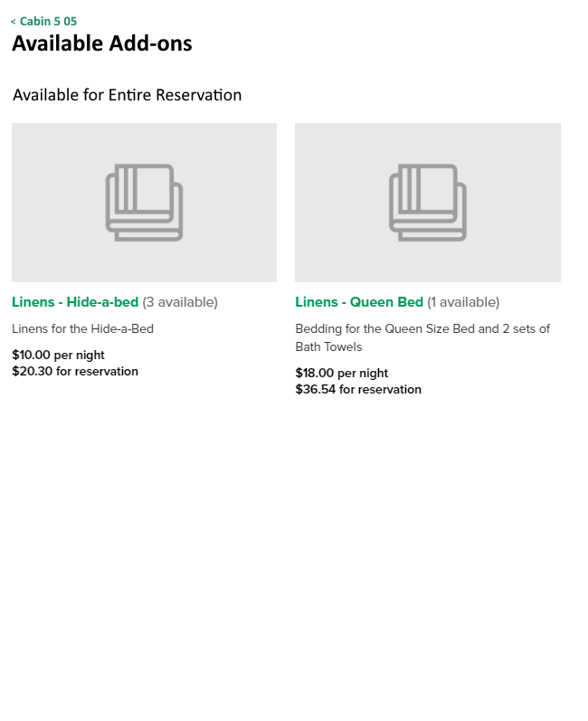Click the $10.00 per night price
Viewport: 588px width, 721px height.
[58, 356]
